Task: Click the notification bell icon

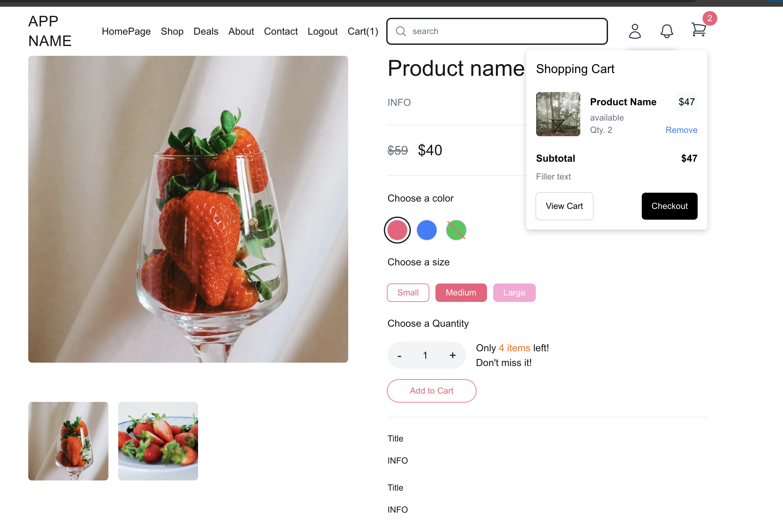Action: click(x=666, y=31)
